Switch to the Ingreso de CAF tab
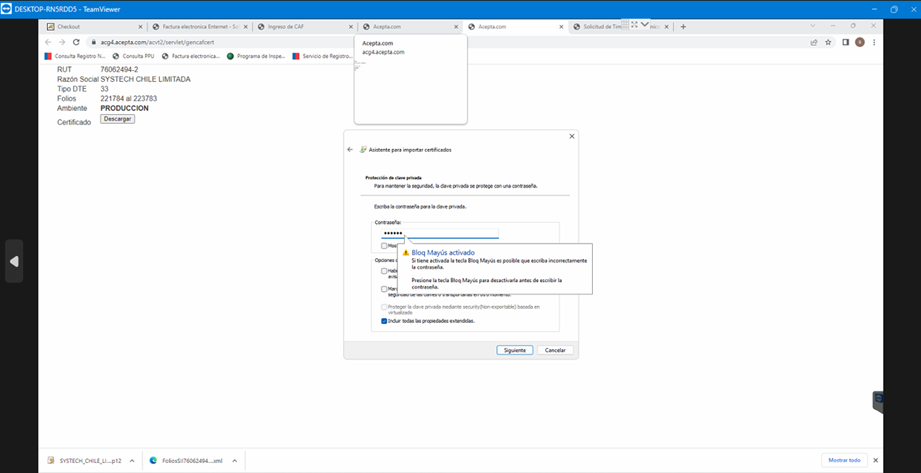 click(295, 27)
